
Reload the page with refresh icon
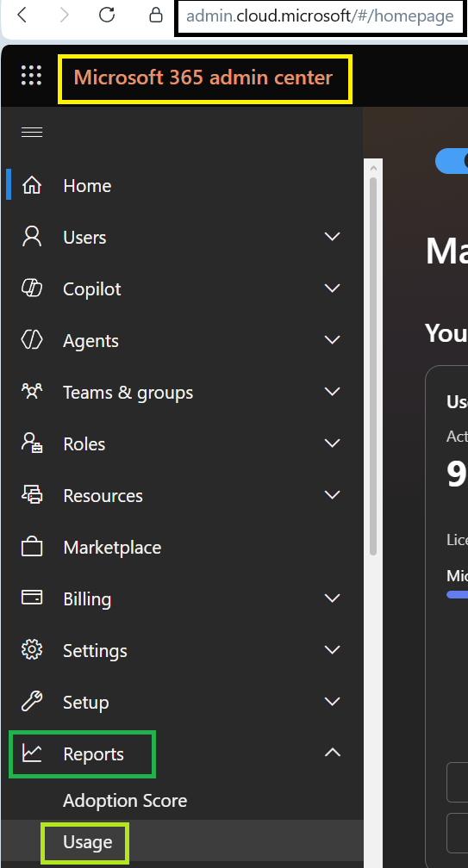click(107, 15)
